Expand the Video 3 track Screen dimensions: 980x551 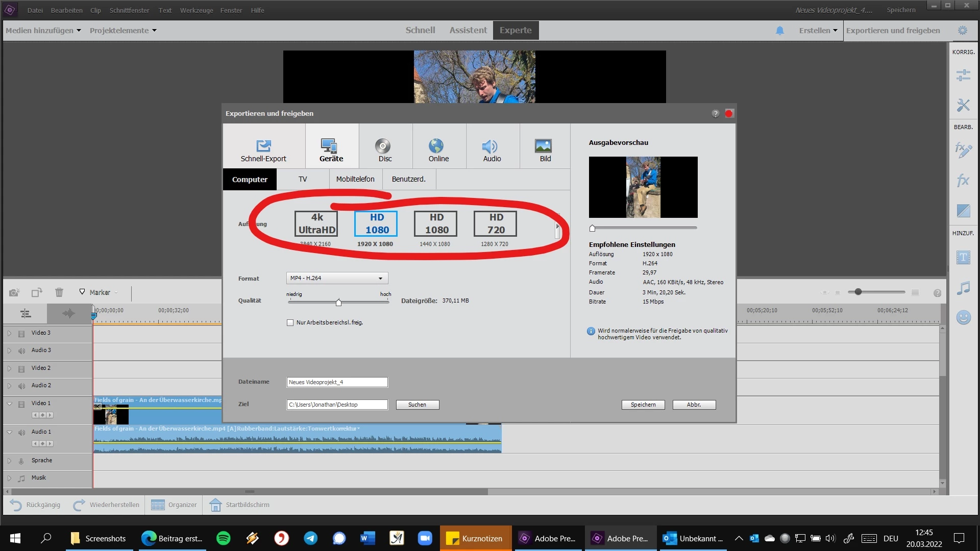pos(9,333)
